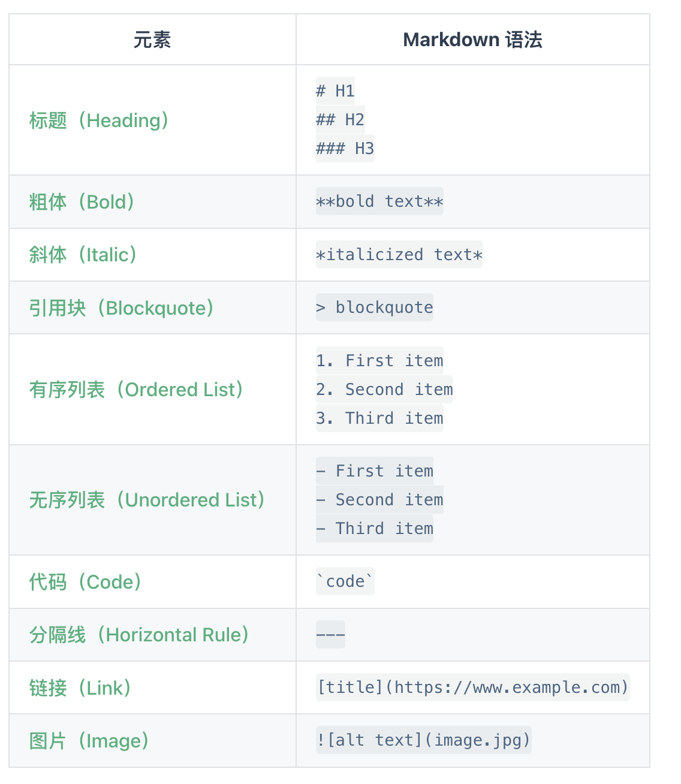Click the "> blockquote" code sample
681x784 pixels.
coord(374,307)
